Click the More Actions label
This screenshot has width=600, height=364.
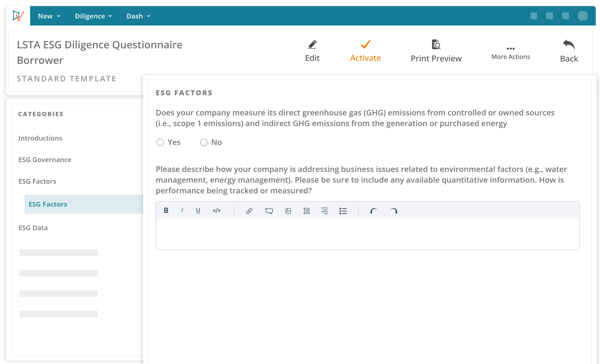(x=510, y=57)
